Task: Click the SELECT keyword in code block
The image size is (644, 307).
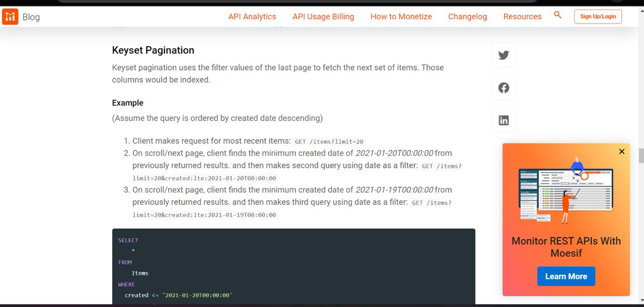Action: click(128, 240)
